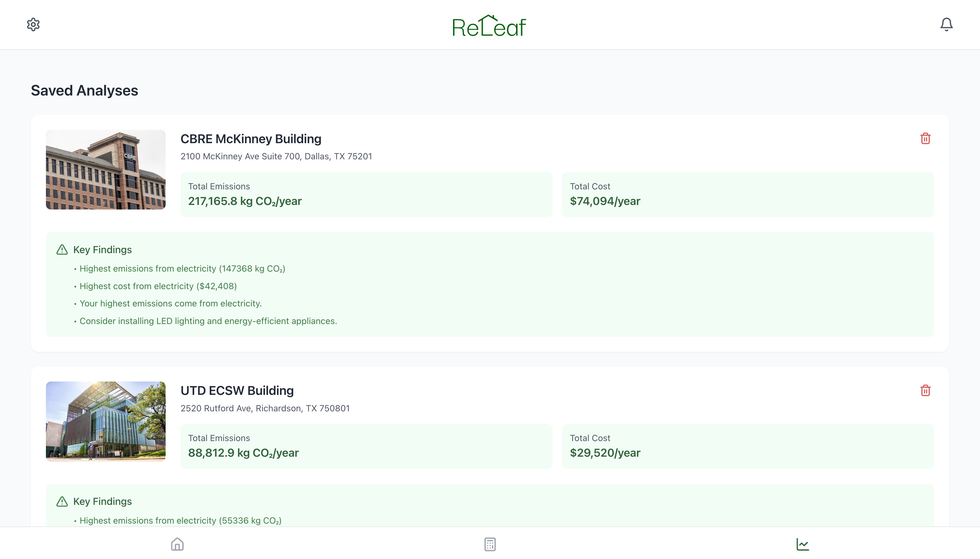The image size is (980, 559).
Task: Click the ReLeaf logo
Action: pos(489,26)
